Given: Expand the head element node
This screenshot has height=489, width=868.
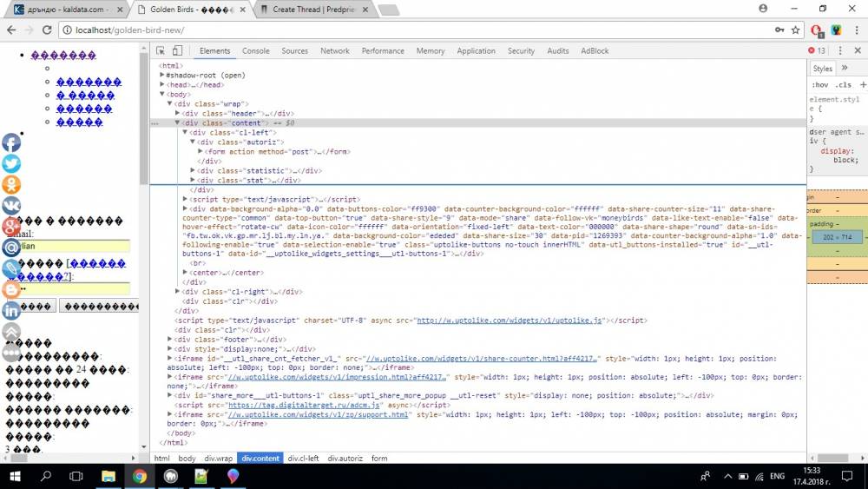Looking at the screenshot, I should pyautogui.click(x=162, y=85).
